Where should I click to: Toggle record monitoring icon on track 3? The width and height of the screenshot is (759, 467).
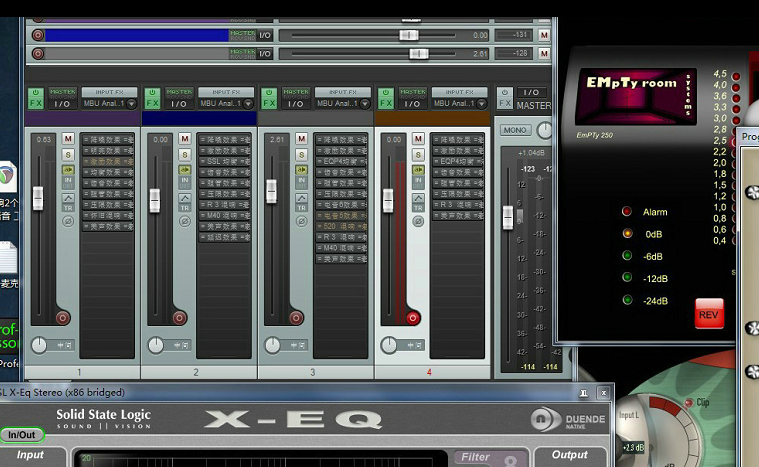point(301,170)
